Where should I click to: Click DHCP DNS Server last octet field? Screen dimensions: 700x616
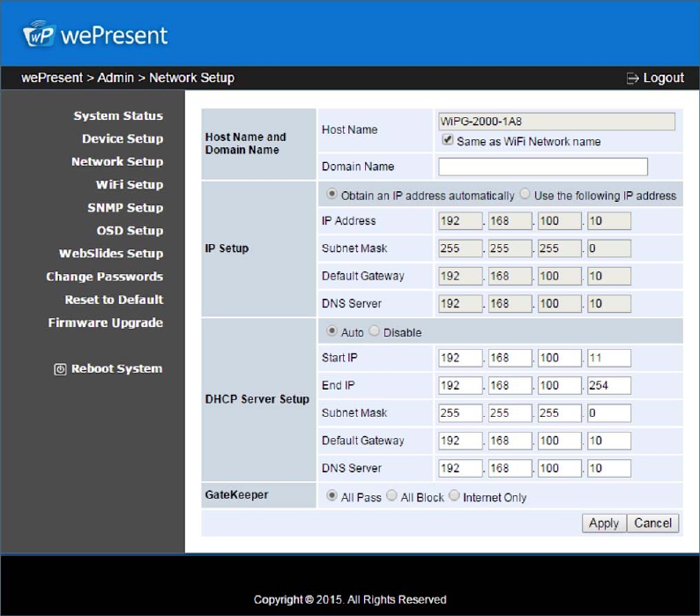(x=609, y=469)
